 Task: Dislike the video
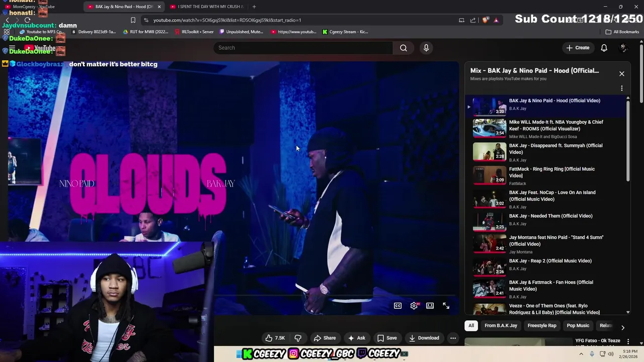coord(298,338)
